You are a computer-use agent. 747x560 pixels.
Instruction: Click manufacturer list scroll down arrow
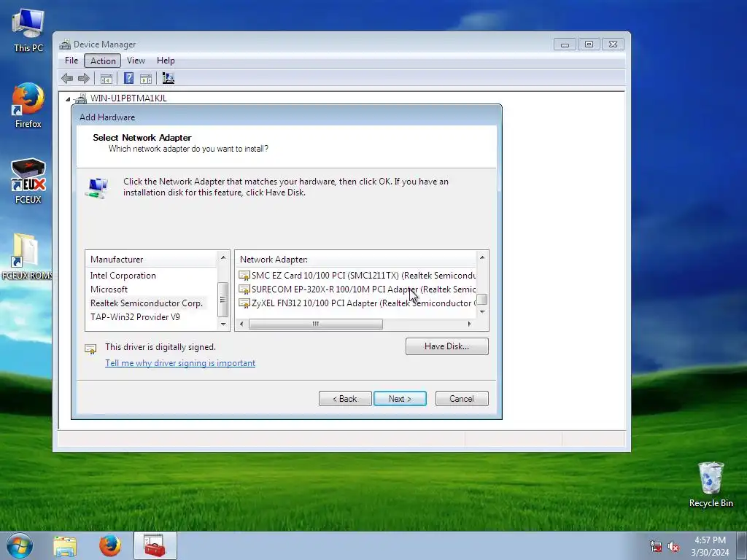pos(223,324)
